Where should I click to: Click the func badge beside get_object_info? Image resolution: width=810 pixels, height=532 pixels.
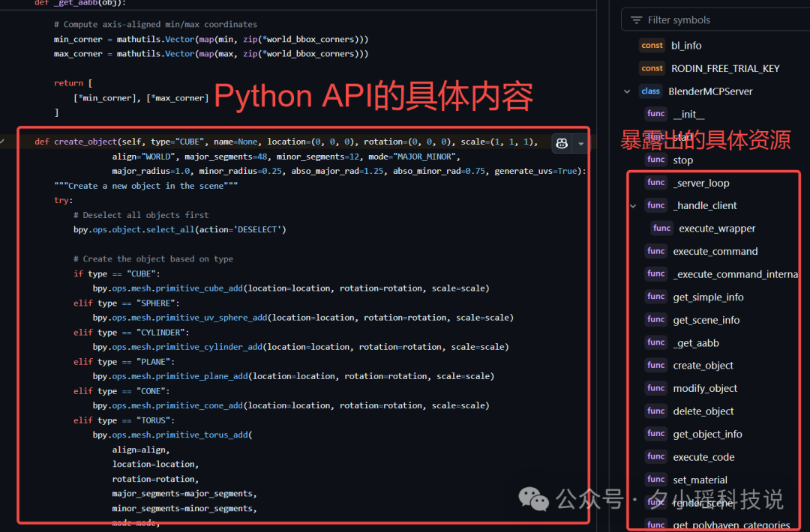click(656, 434)
